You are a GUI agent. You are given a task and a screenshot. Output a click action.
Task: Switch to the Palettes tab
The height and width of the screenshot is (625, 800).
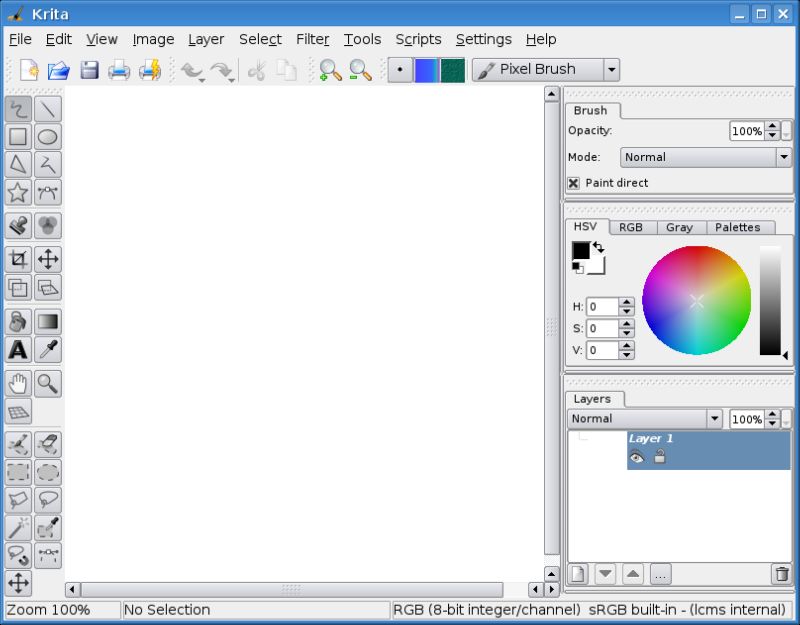point(738,227)
